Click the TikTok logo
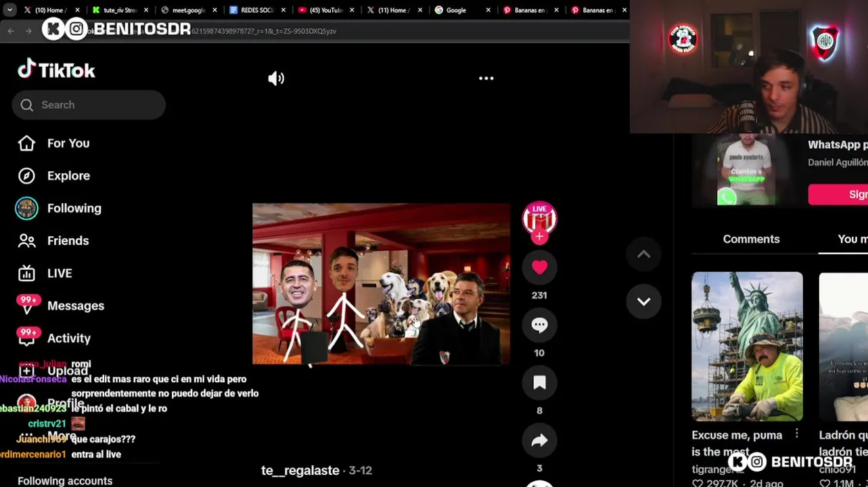868x487 pixels. tap(56, 70)
